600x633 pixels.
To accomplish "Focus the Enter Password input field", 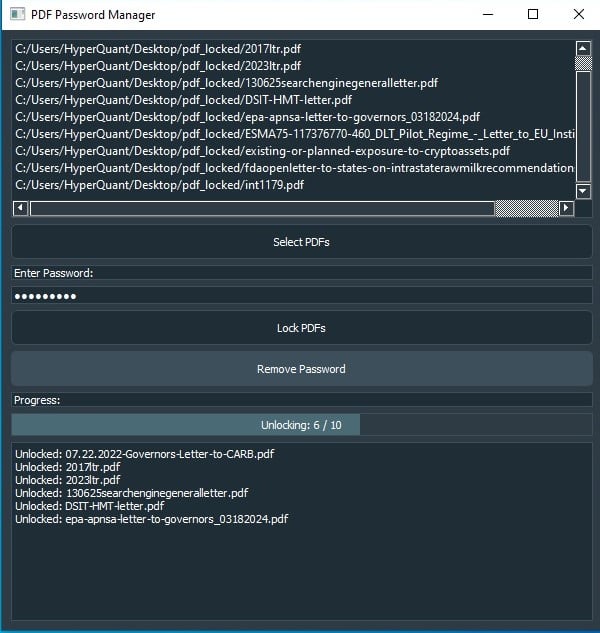I will coord(301,296).
